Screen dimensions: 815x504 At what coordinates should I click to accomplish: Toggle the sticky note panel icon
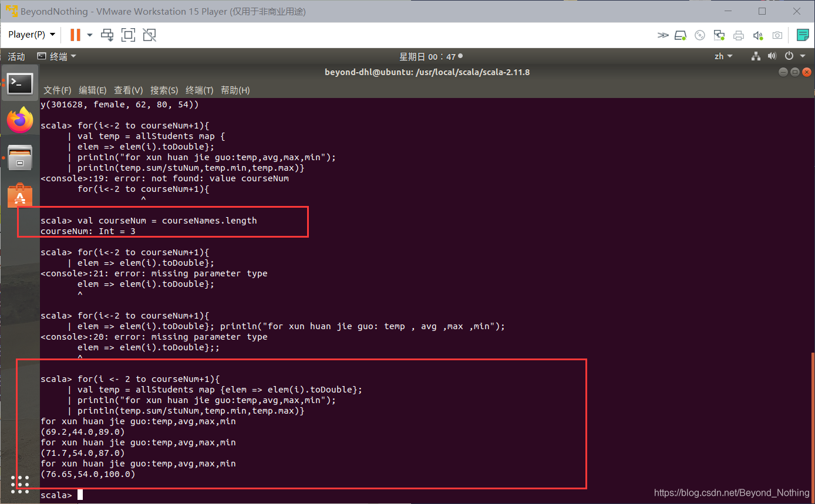coord(802,35)
